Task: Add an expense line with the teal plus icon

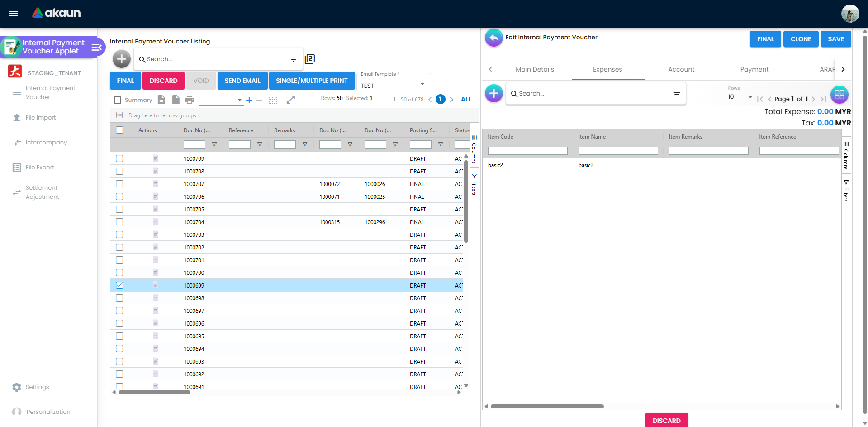Action: pos(493,93)
